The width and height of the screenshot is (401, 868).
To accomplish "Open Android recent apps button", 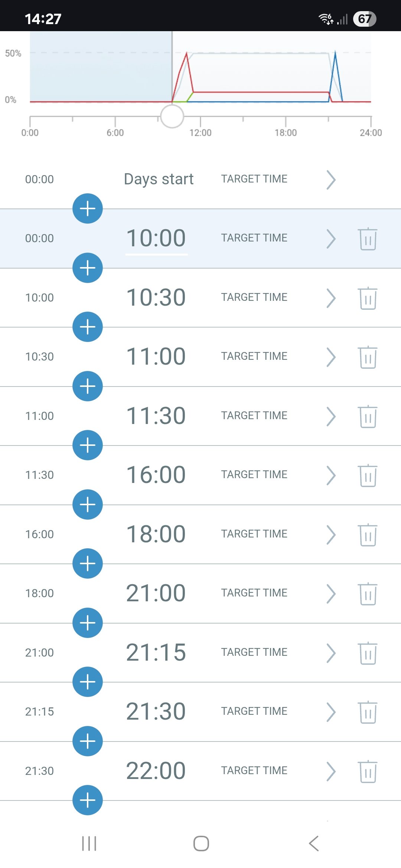I will pos(89,844).
